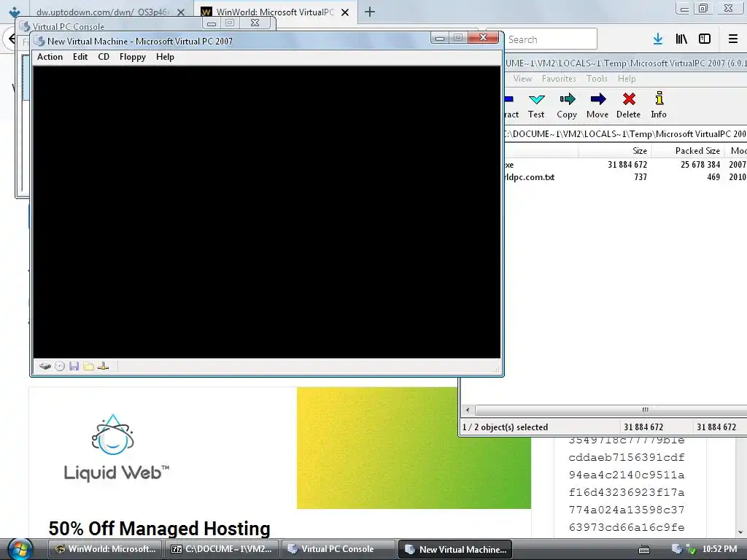747x560 pixels.
Task: Click the network adapter icon in Virtual PC status bar
Action: 104,366
